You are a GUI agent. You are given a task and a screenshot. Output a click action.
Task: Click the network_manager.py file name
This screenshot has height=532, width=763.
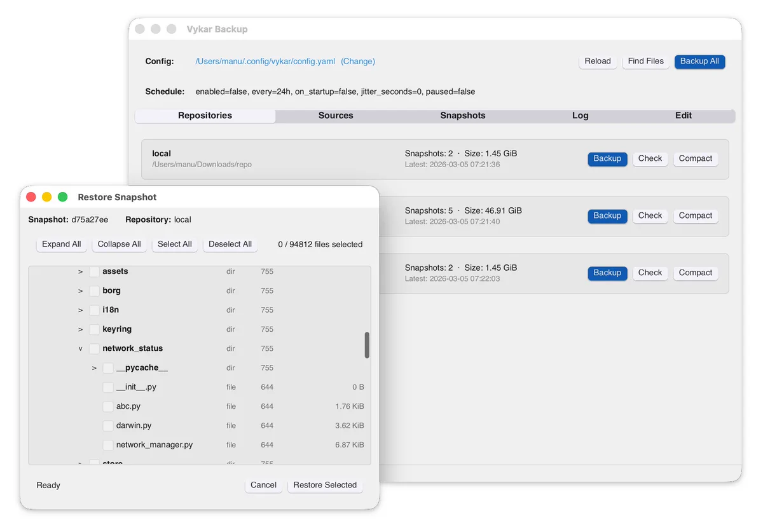click(155, 445)
